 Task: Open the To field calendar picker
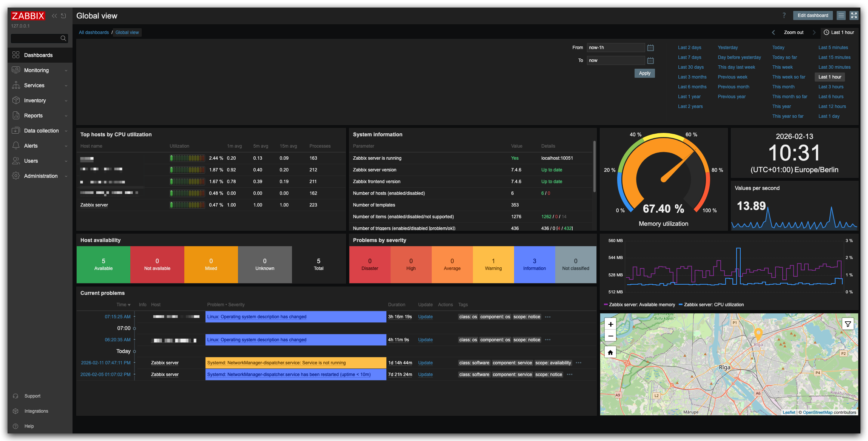click(650, 60)
